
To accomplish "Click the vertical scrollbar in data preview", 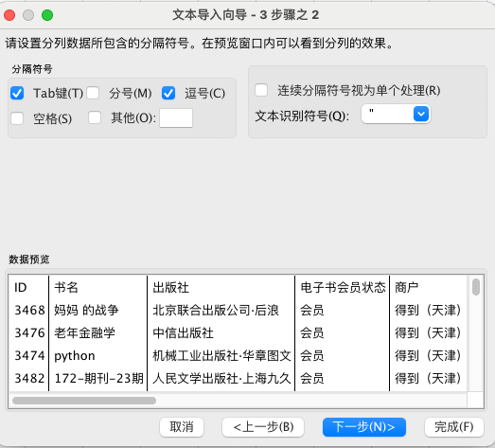I will point(476,287).
